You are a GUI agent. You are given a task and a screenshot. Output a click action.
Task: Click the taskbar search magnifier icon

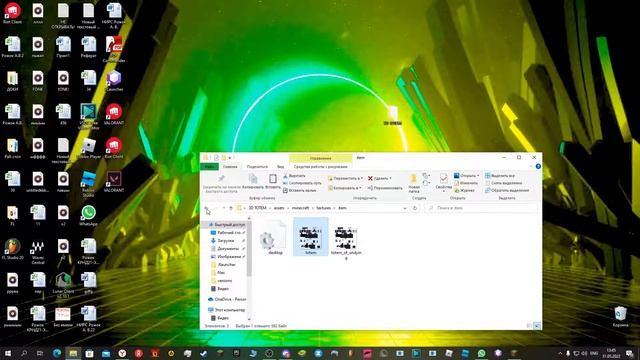tap(24, 353)
